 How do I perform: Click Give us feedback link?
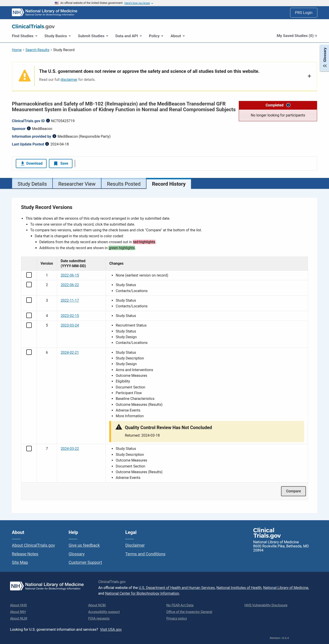(x=84, y=545)
